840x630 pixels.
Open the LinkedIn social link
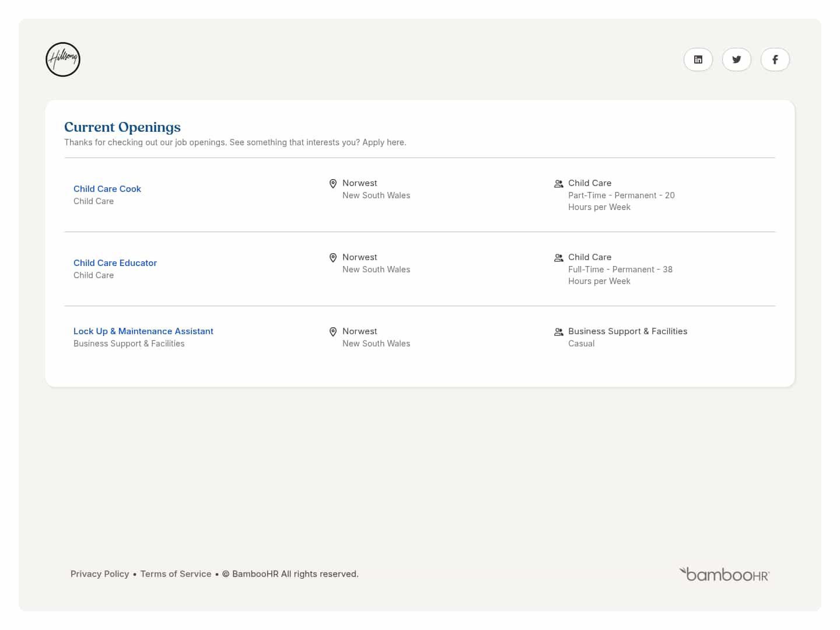click(698, 60)
